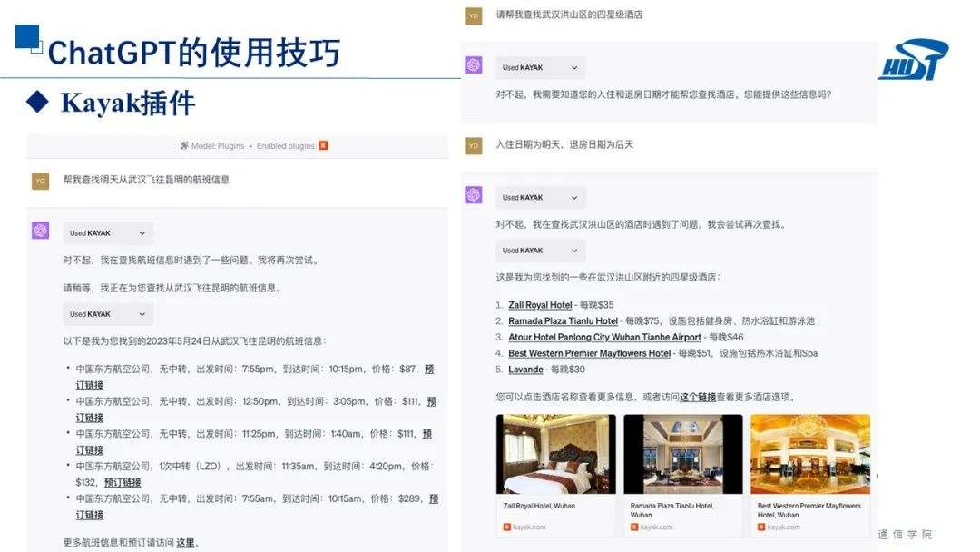Click the Ramada Plaza Tianlu Hotel, Wuhan caption
This screenshot has width=980, height=552.
pos(671,510)
